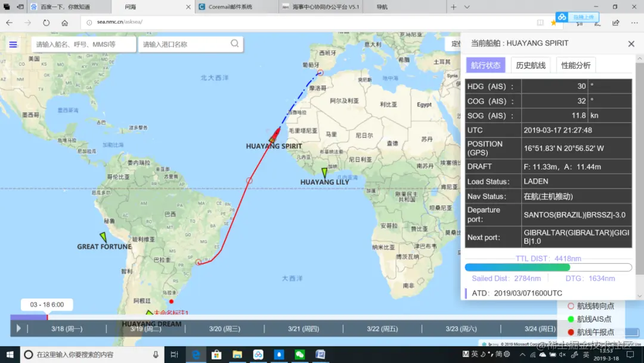This screenshot has height=363, width=644.
Task: Share this page icon
Action: 615,23
